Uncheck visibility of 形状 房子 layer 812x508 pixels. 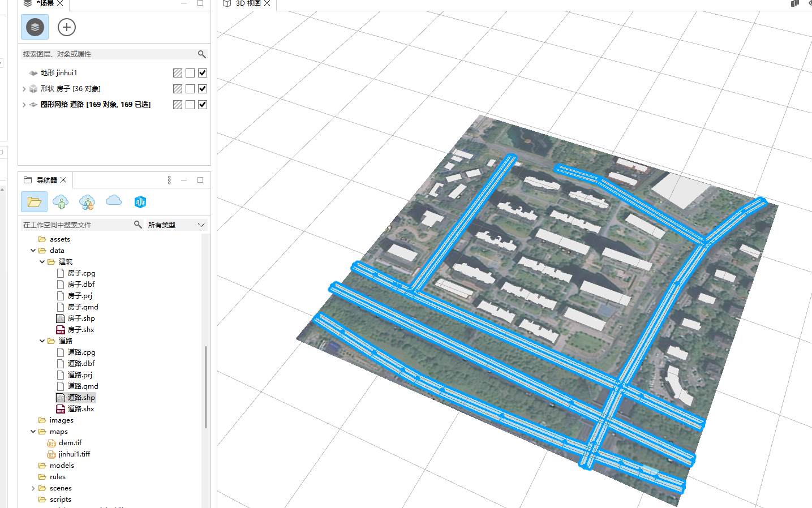click(x=203, y=89)
